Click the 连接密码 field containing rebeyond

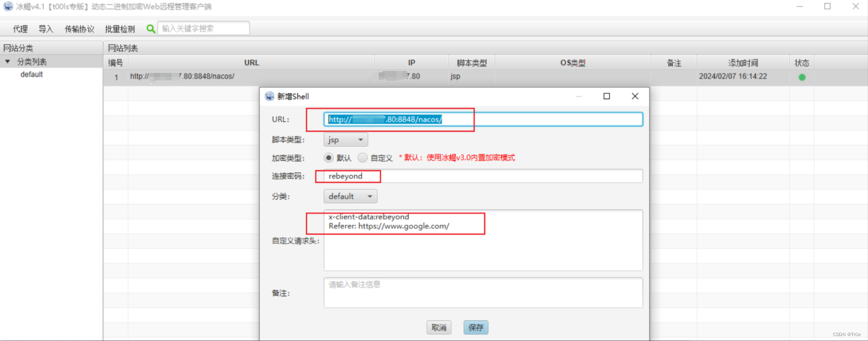pos(483,176)
